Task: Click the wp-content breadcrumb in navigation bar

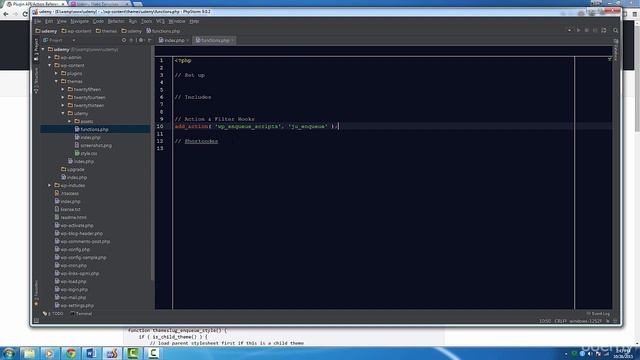Action: point(76,31)
